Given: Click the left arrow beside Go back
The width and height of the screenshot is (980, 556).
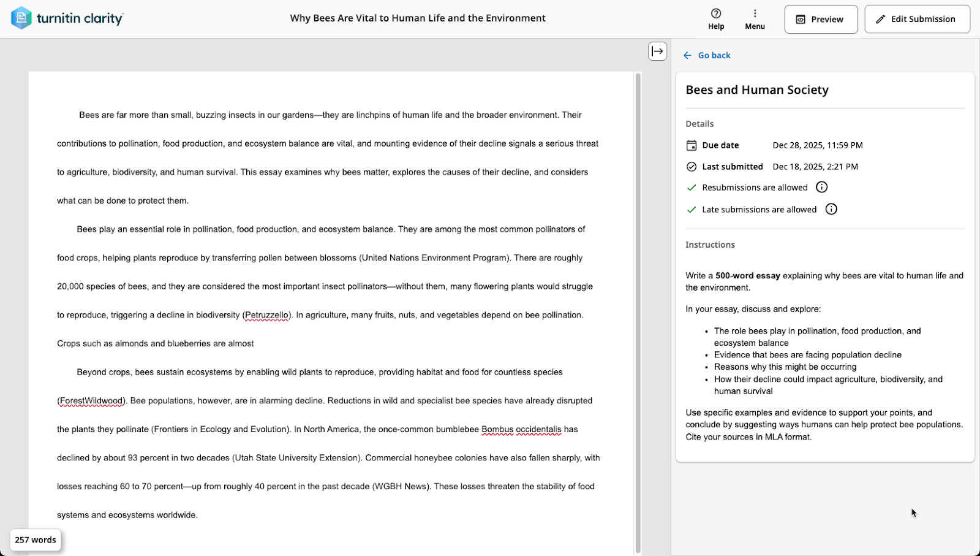Looking at the screenshot, I should pyautogui.click(x=687, y=55).
